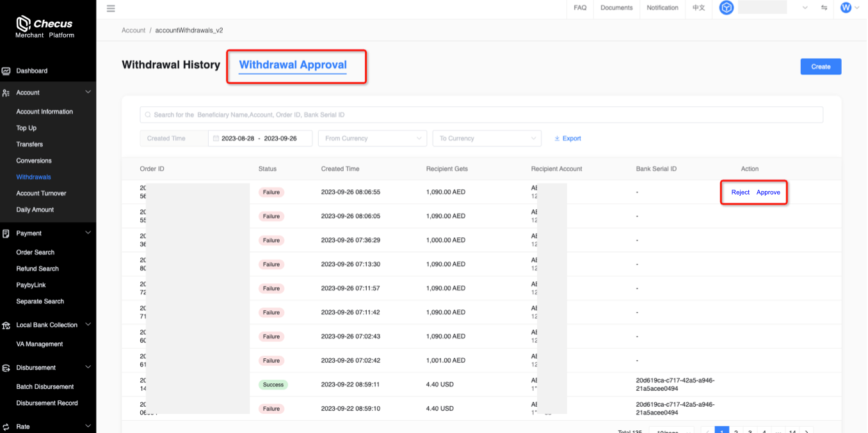Click the switch arrows icon in header
The height and width of the screenshot is (433, 868).
(x=824, y=8)
